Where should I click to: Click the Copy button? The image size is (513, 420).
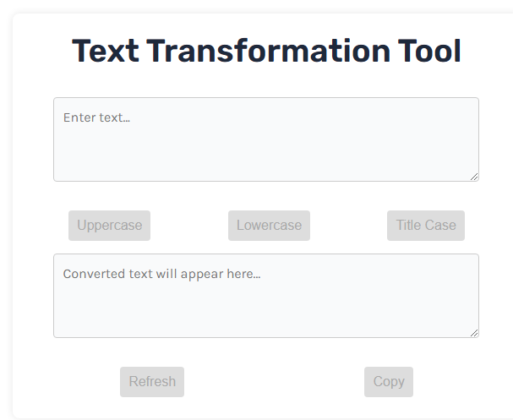(x=389, y=382)
